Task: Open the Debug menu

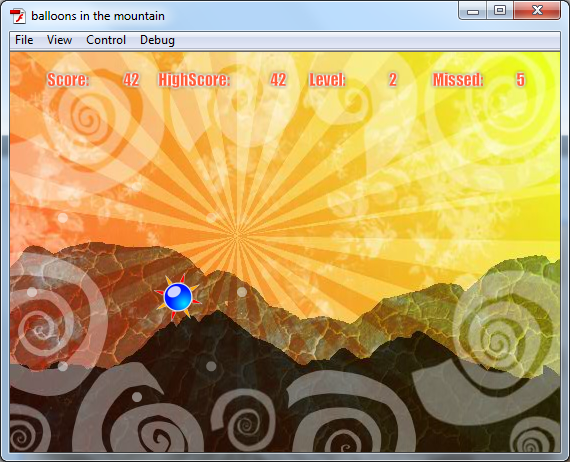Action: pyautogui.click(x=157, y=40)
